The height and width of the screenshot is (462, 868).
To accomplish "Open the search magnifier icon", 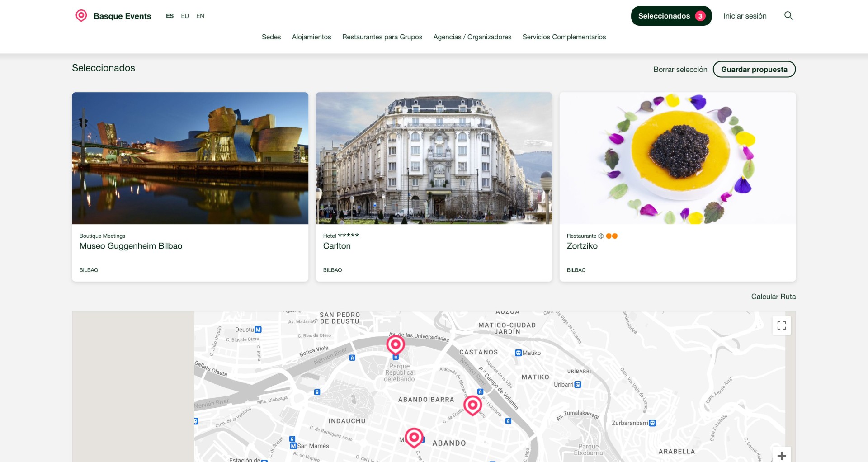I will pyautogui.click(x=788, y=16).
